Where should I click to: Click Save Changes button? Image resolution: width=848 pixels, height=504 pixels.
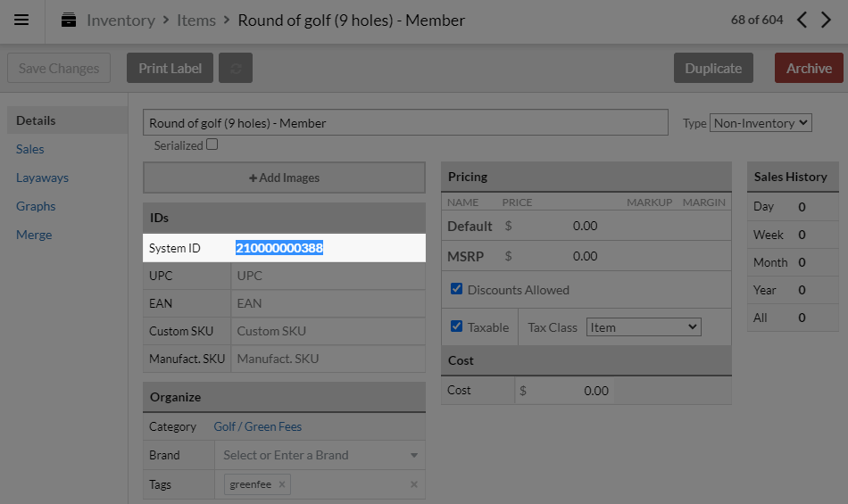(59, 68)
